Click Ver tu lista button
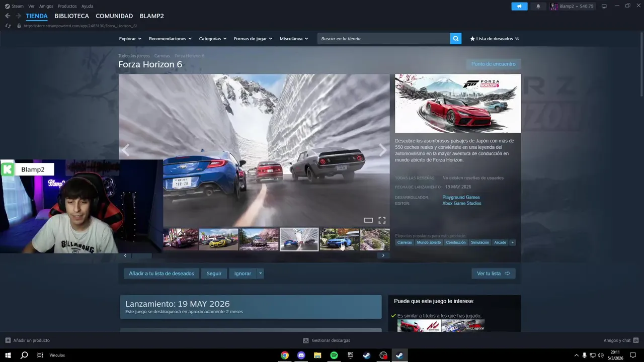This screenshot has width=644, height=362. (x=494, y=274)
